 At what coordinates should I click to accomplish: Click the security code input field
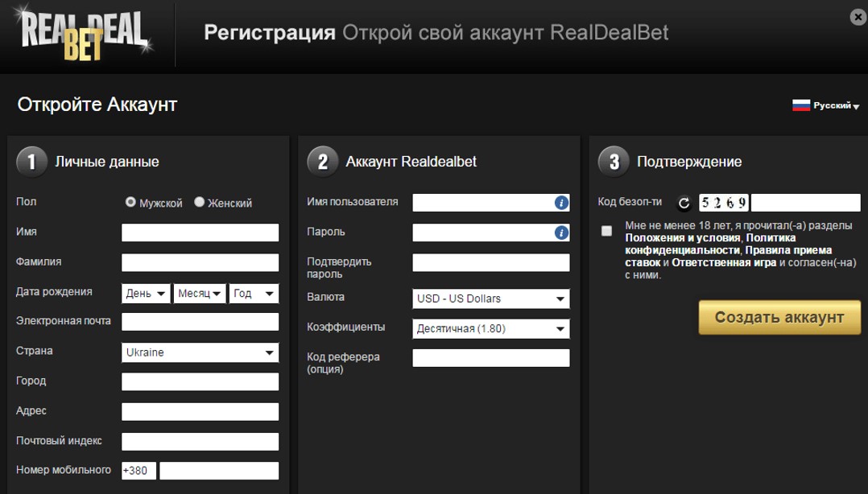(x=805, y=203)
